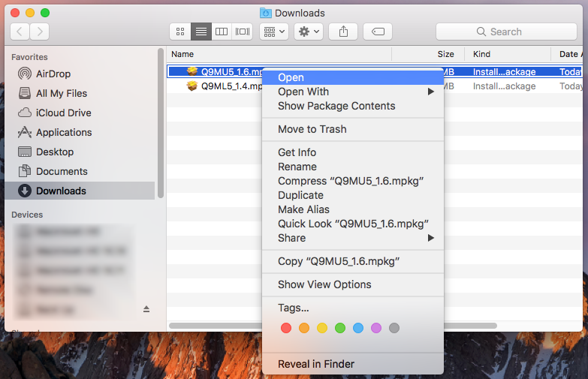The width and height of the screenshot is (588, 379).
Task: Apply the orange tag color
Action: pos(304,328)
